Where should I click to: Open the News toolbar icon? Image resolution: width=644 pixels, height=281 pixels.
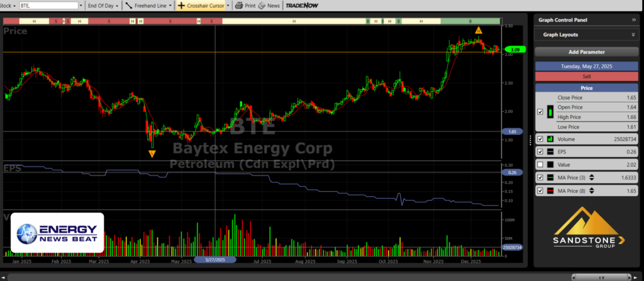click(x=262, y=5)
